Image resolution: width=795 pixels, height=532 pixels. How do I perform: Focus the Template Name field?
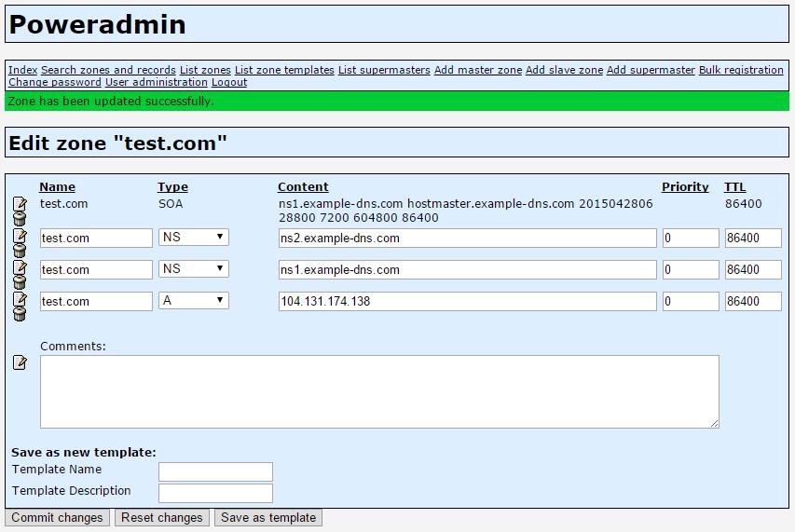click(215, 471)
